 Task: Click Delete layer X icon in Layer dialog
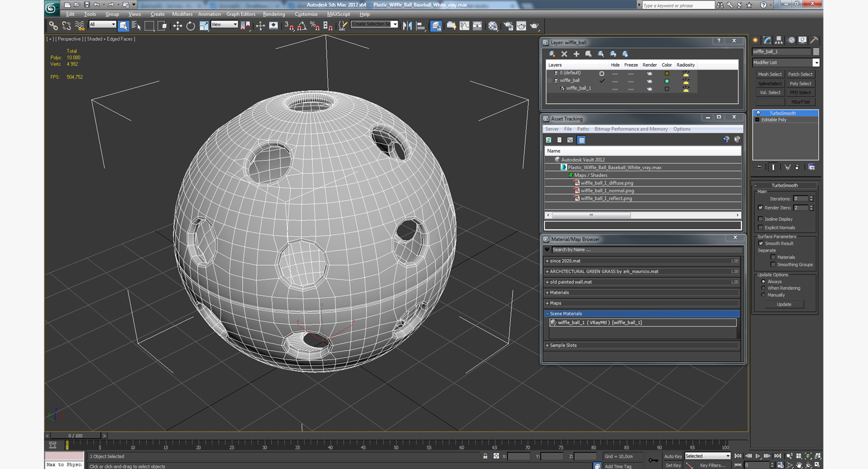564,54
